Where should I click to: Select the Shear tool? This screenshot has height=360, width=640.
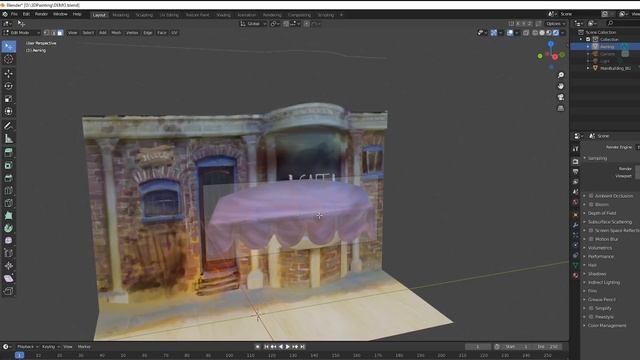click(9, 278)
